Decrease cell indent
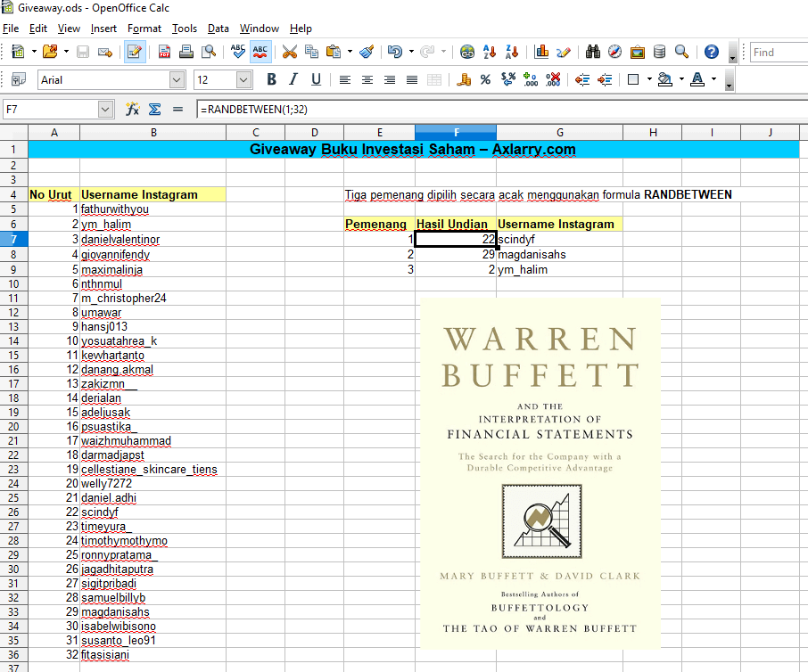Screen dimensions: 808x672 [x=582, y=80]
